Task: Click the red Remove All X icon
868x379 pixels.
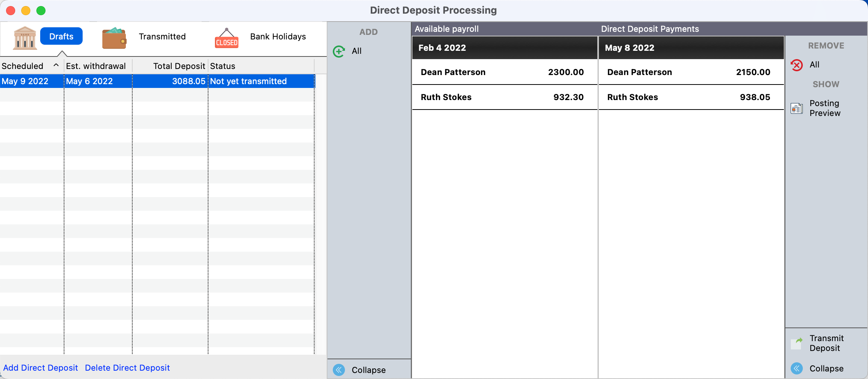Action: 797,65
